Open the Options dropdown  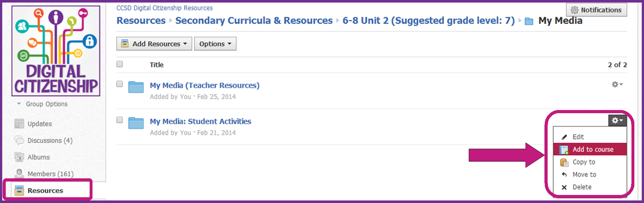215,44
